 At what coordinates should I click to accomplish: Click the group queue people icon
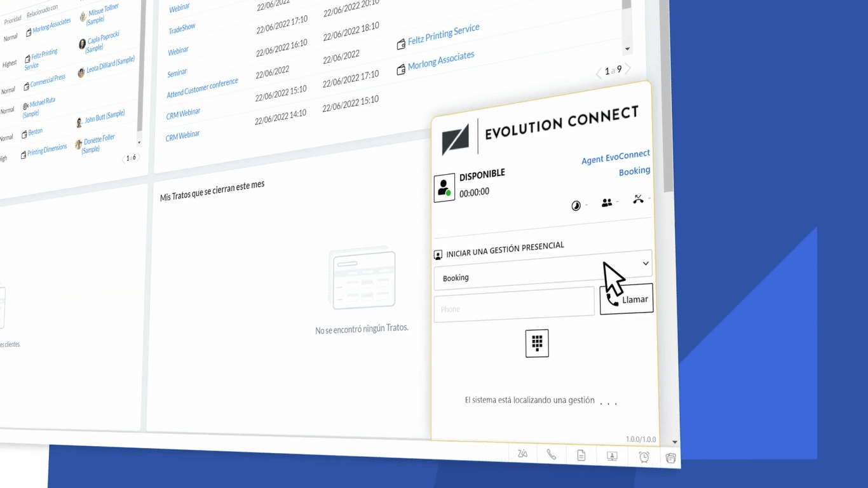click(607, 203)
